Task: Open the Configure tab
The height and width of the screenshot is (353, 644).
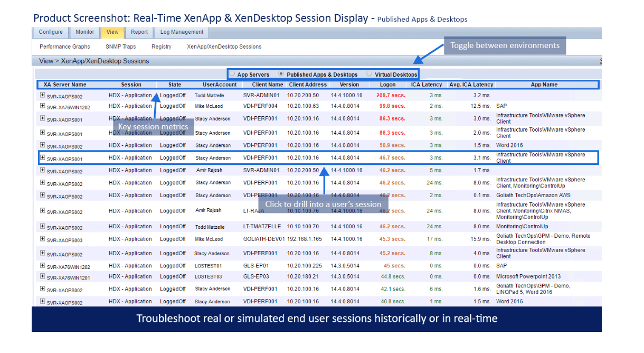Action: [x=51, y=32]
